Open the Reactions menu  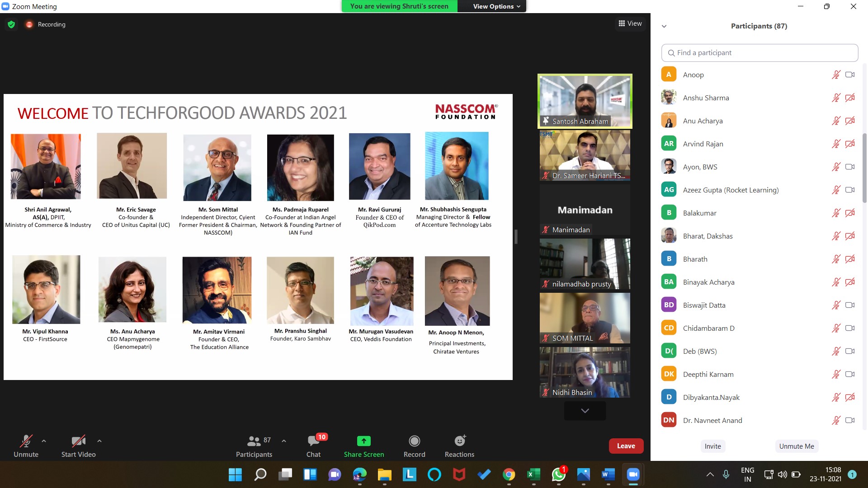459,446
